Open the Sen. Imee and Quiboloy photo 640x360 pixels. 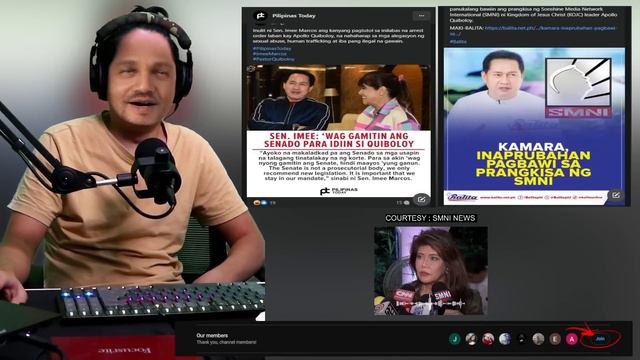pyautogui.click(x=339, y=97)
